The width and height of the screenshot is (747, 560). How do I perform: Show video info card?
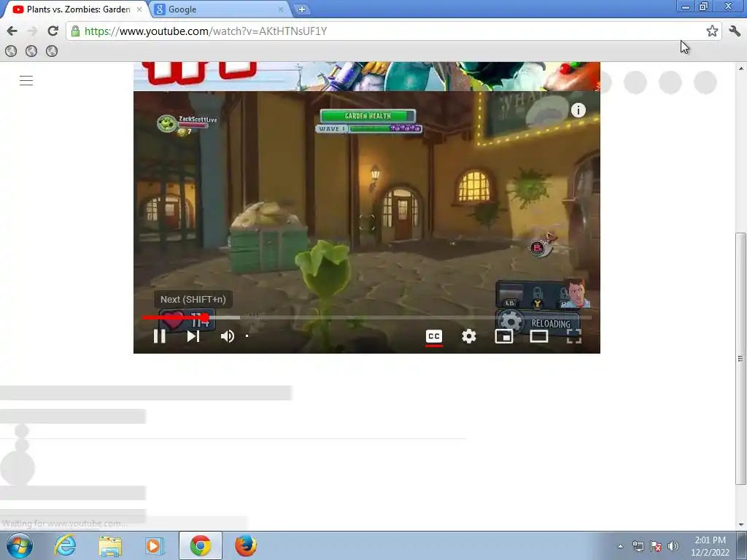click(x=578, y=111)
